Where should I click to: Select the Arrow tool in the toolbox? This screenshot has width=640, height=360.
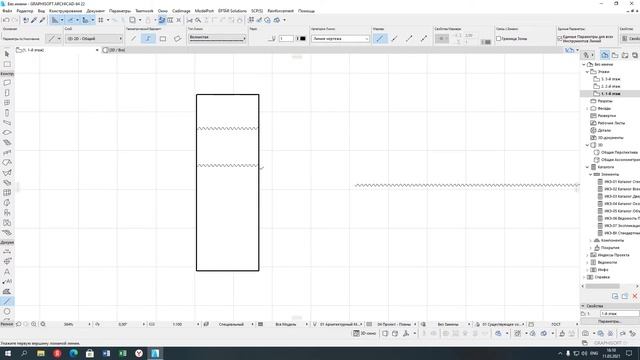(x=7, y=54)
